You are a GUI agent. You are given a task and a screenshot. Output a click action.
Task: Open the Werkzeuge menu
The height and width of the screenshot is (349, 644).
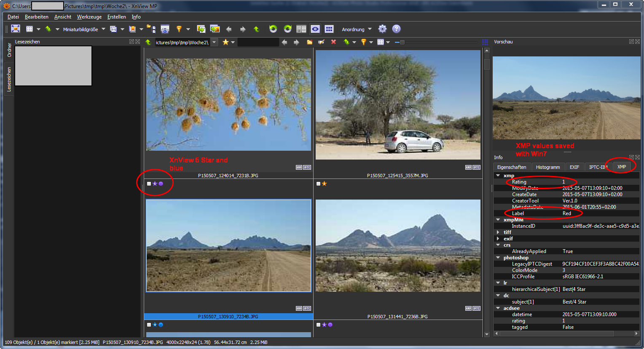coord(89,17)
